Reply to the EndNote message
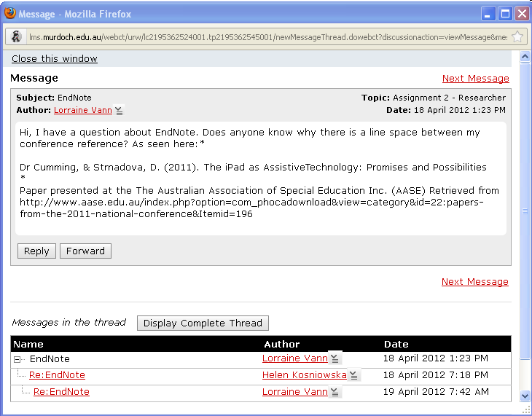 36,251
